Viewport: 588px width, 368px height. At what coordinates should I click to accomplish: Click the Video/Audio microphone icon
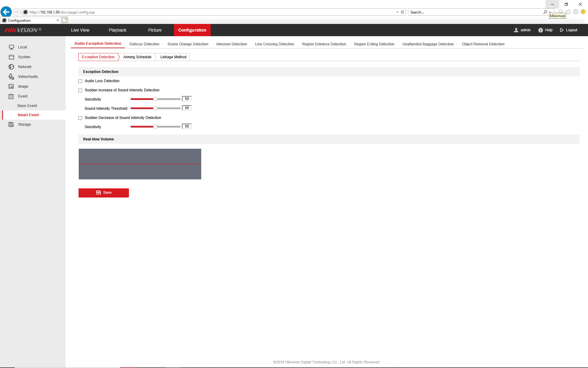point(11,77)
